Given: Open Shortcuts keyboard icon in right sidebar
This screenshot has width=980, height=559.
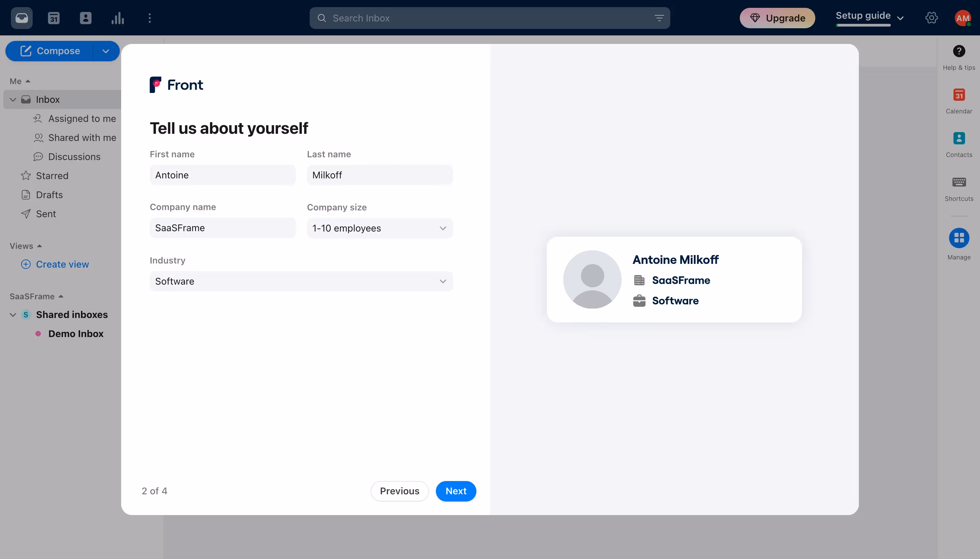Looking at the screenshot, I should (x=958, y=188).
